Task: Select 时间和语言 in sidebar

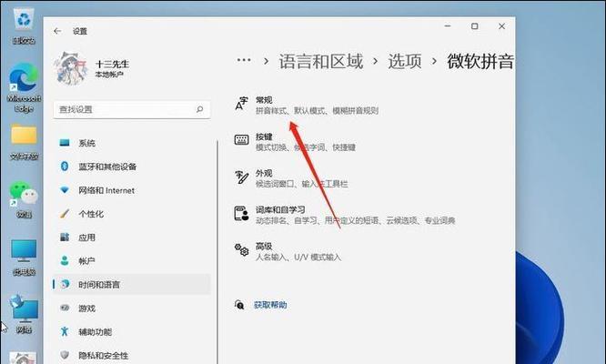Action: [131, 285]
